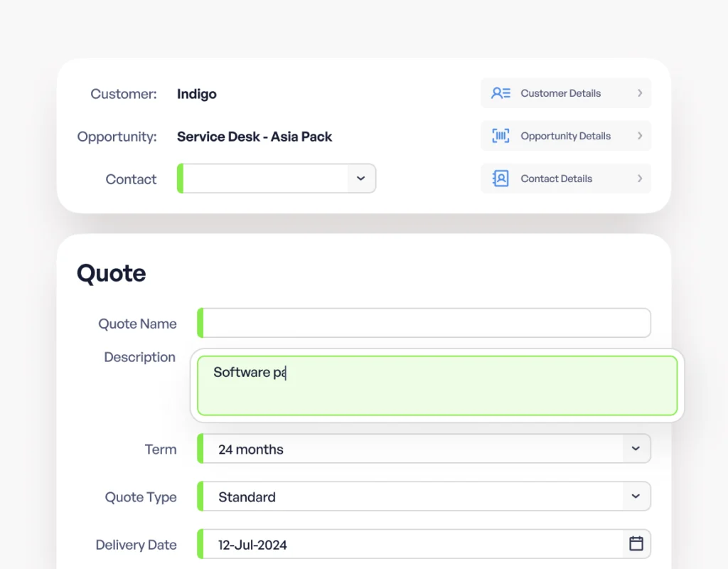The height and width of the screenshot is (569, 728).
Task: Open Customer Details text button
Action: [560, 93]
